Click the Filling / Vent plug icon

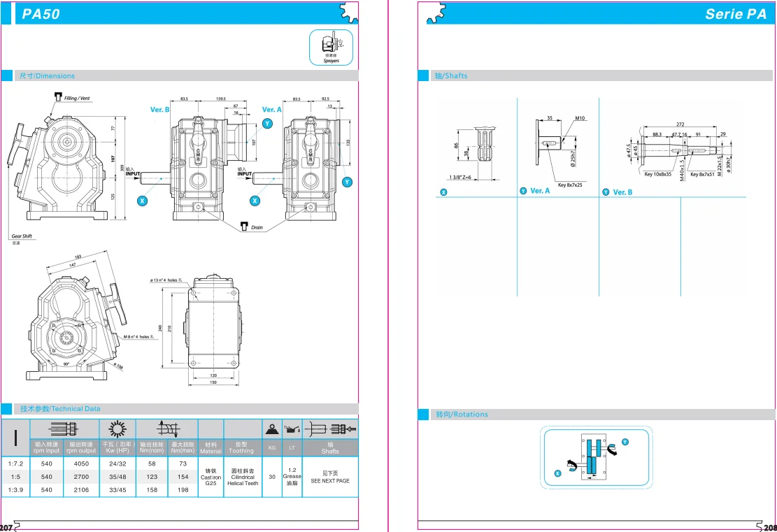58,96
